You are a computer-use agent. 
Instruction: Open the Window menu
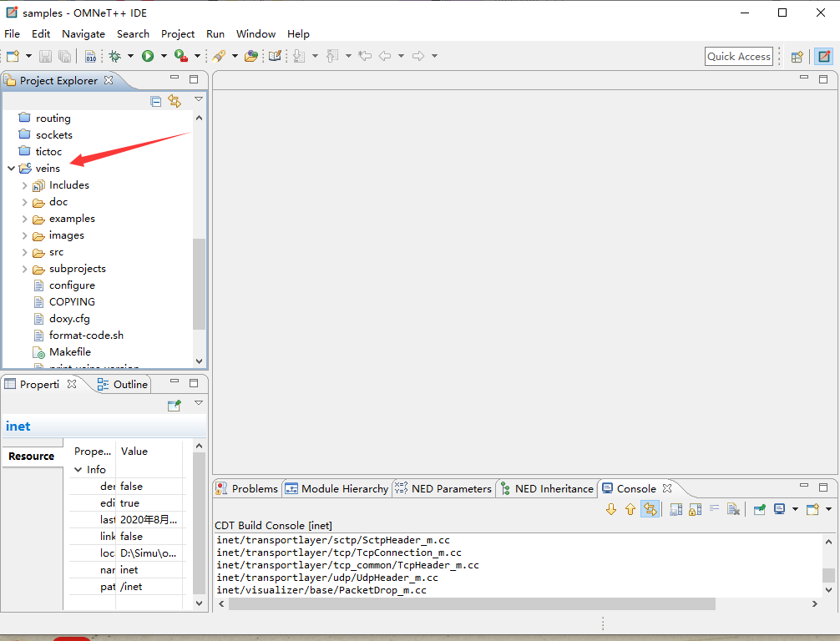256,33
